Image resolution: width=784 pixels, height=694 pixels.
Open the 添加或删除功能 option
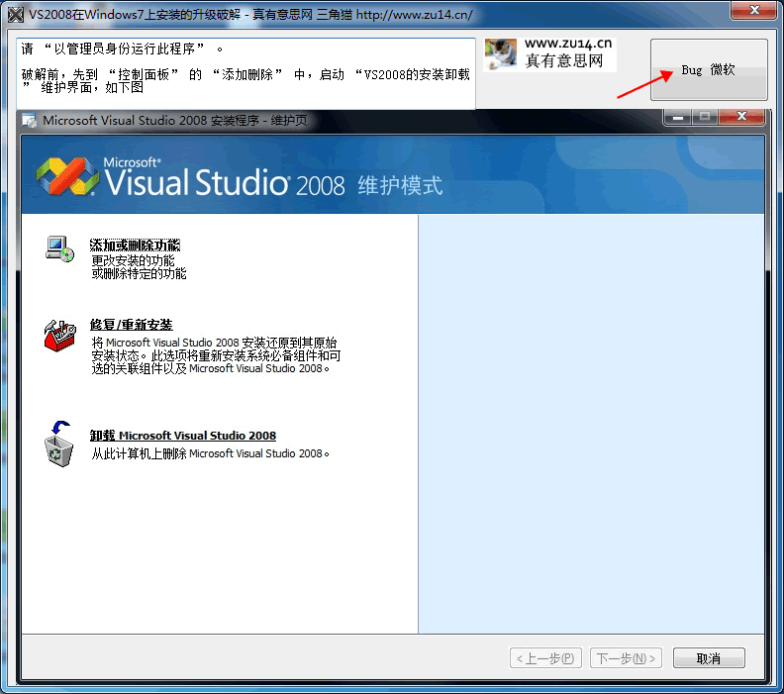tap(135, 245)
